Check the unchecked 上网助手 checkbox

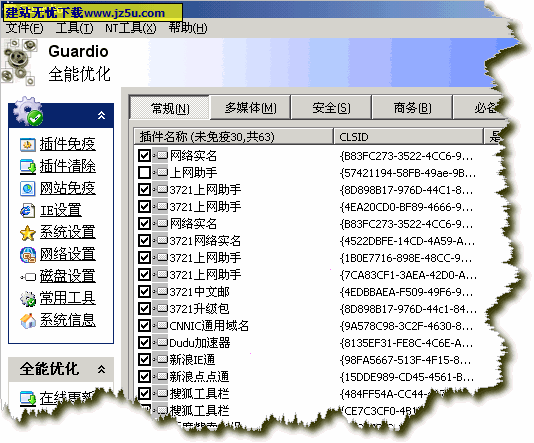tap(144, 173)
